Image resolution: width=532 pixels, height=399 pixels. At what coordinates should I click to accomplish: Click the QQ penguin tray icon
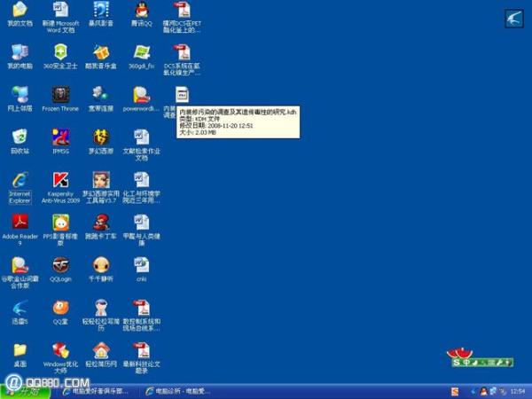click(x=483, y=390)
